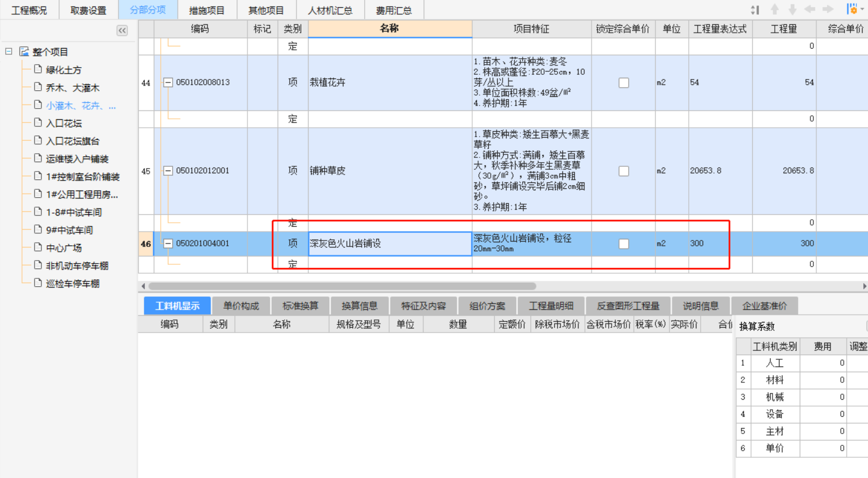Select 小灌木、花卉 node in the tree

click(x=81, y=106)
